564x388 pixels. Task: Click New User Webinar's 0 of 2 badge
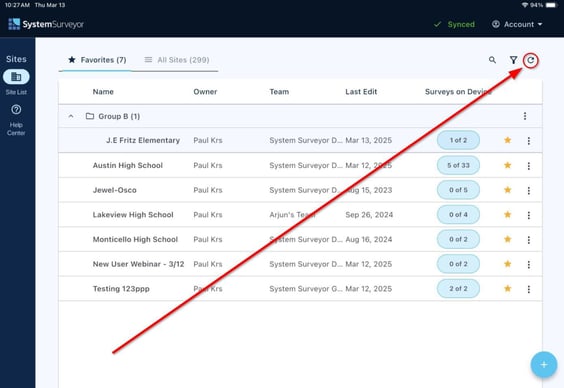(x=458, y=264)
